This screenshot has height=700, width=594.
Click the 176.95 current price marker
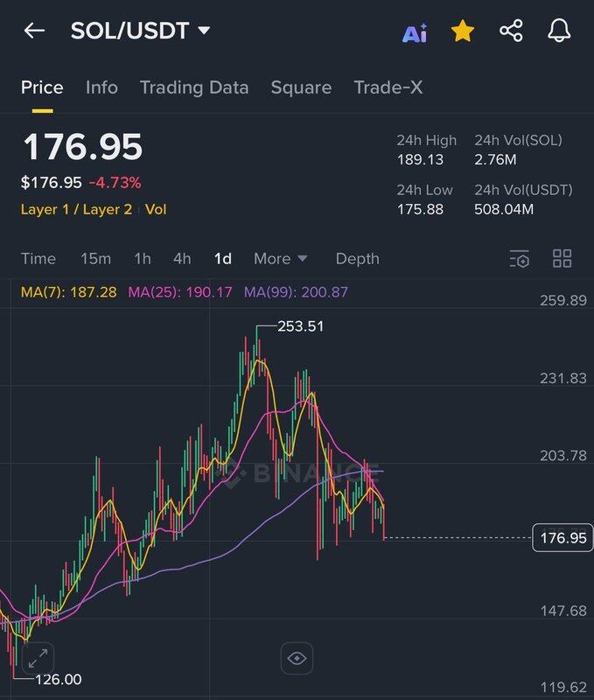point(563,537)
